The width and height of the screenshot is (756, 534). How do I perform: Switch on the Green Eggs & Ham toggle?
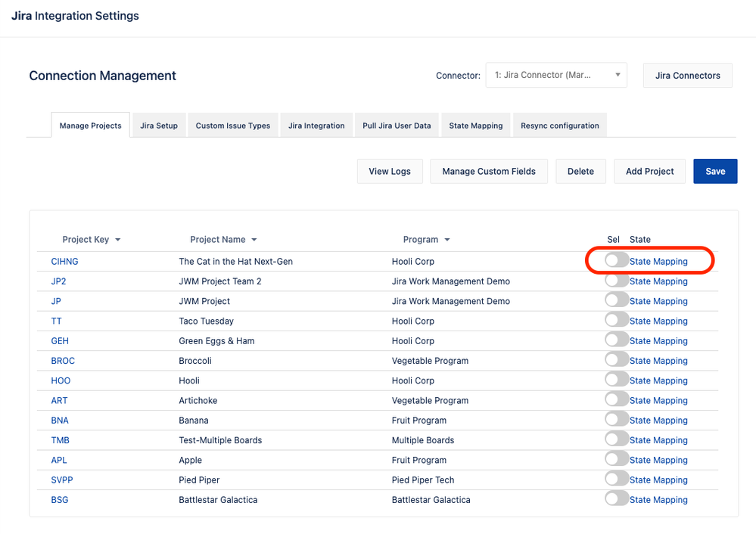(x=617, y=340)
